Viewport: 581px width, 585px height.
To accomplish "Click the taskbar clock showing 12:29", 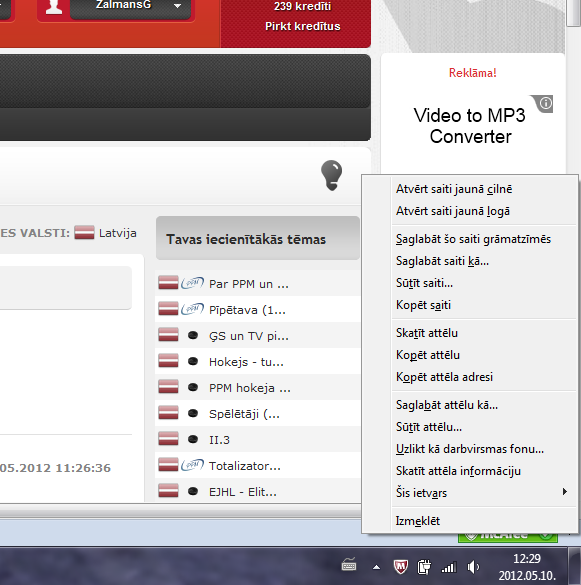I will coord(527,559).
